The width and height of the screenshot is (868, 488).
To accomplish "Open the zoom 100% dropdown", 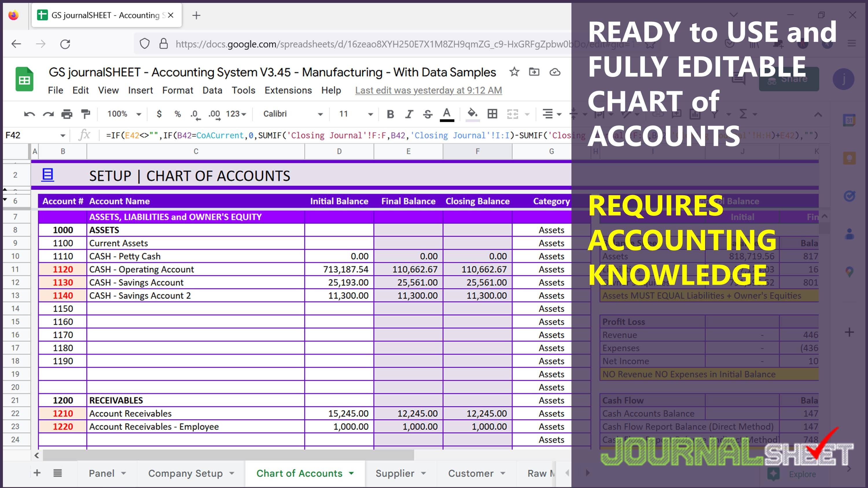I will (124, 114).
